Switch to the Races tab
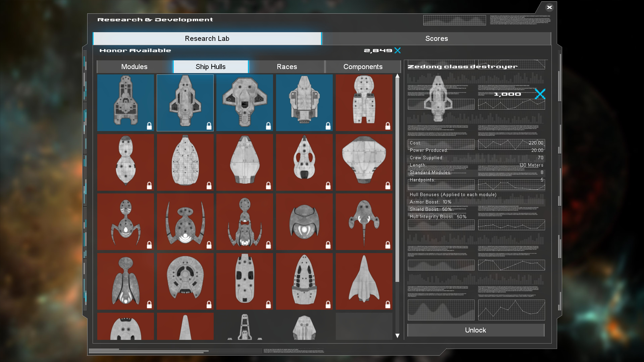Image resolution: width=644 pixels, height=362 pixels. coord(287,67)
